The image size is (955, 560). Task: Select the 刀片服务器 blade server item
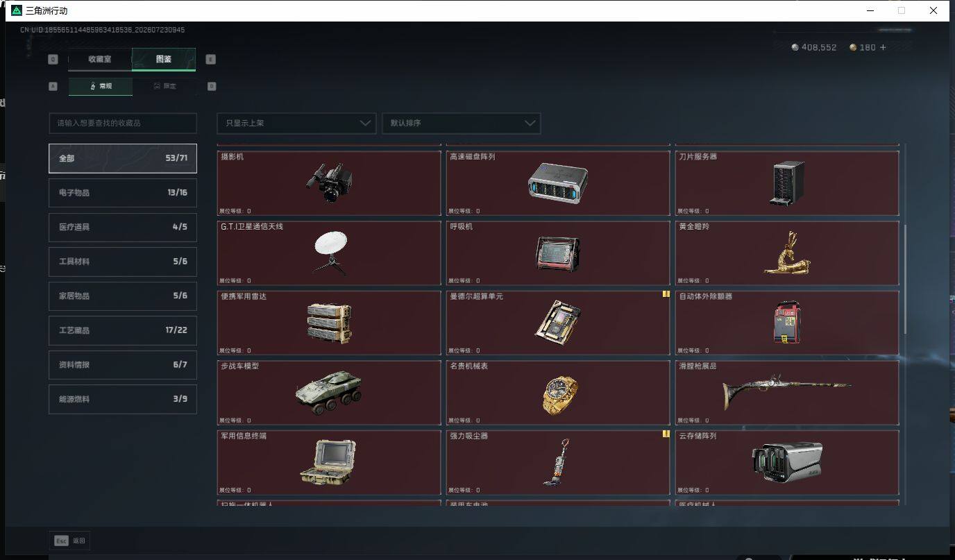[x=787, y=183]
